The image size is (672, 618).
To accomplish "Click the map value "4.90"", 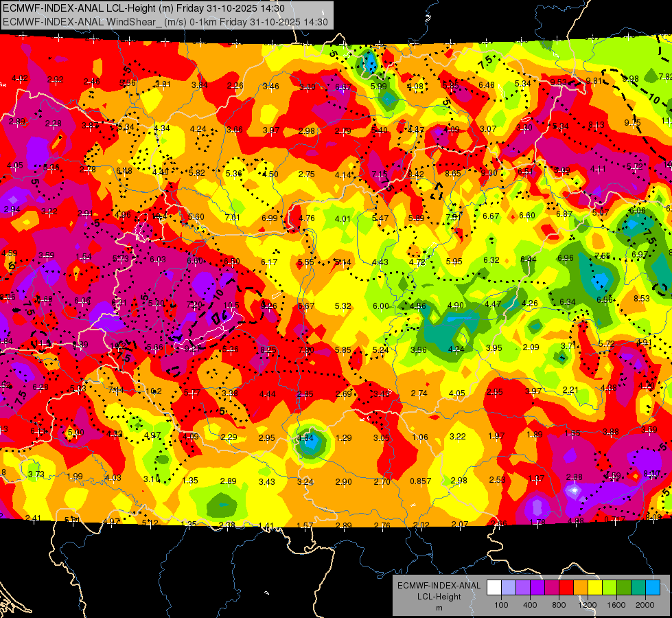I will tap(456, 306).
